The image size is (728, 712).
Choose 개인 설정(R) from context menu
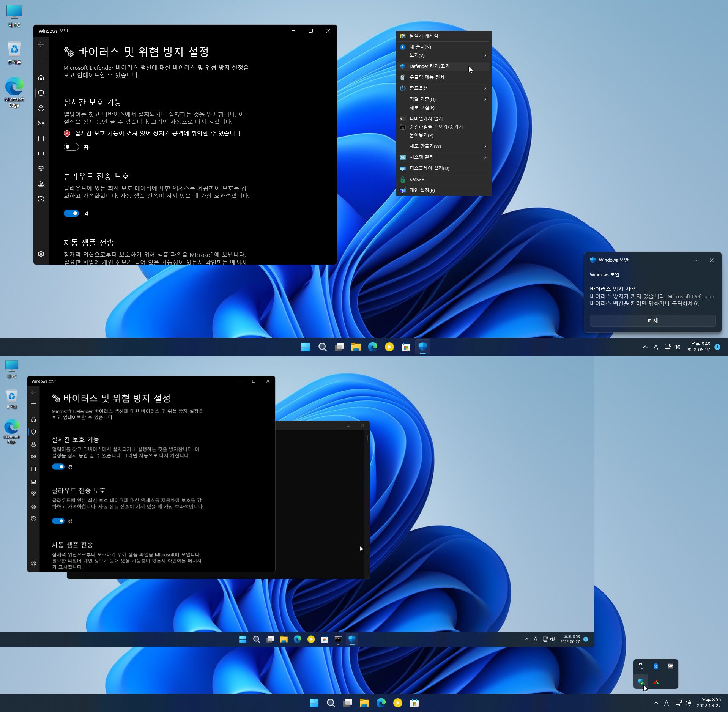point(444,190)
